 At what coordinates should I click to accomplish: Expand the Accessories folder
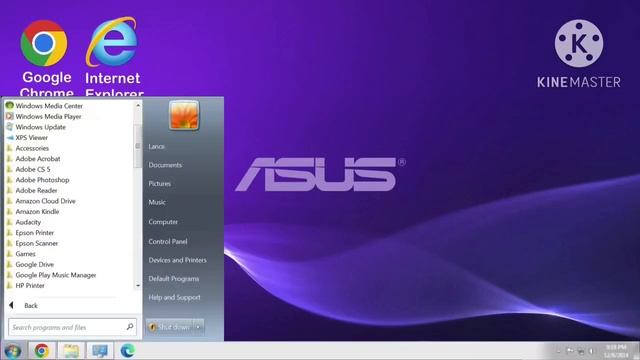[28, 148]
